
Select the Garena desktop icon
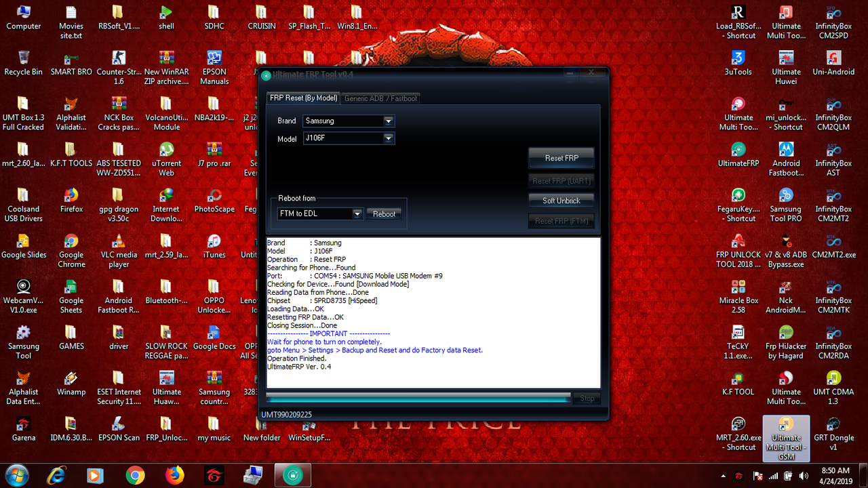tap(24, 429)
